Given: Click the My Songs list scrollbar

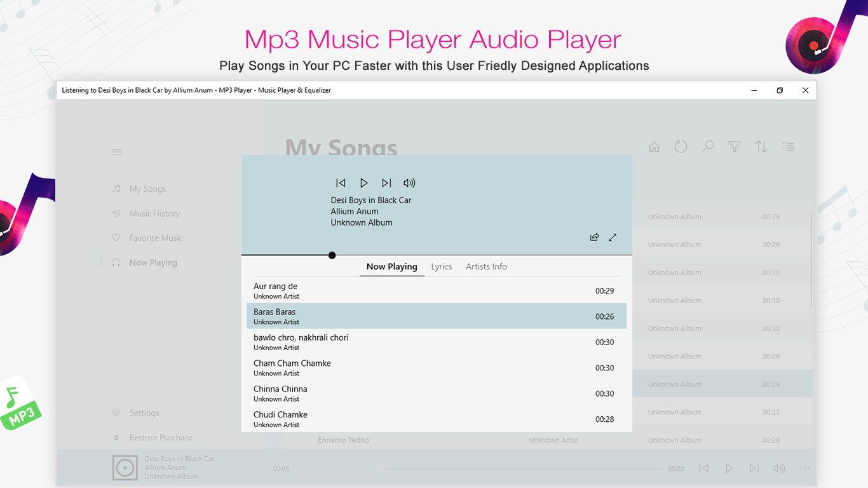Looking at the screenshot, I should point(811,259).
